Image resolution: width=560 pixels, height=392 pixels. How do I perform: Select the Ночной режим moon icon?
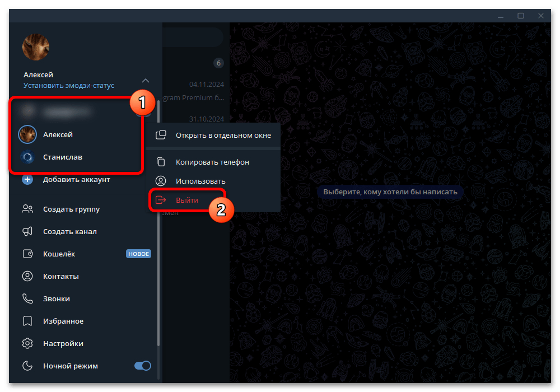pos(27,366)
